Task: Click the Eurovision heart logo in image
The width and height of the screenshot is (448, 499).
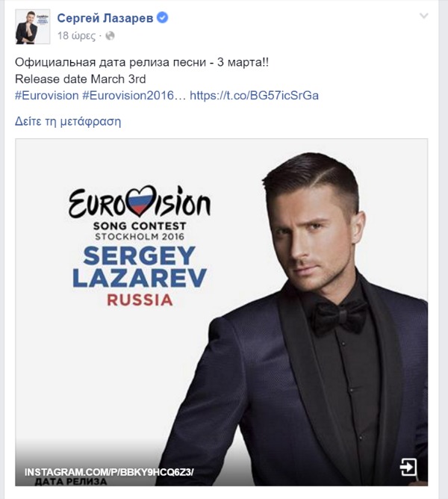Action: pos(141,201)
